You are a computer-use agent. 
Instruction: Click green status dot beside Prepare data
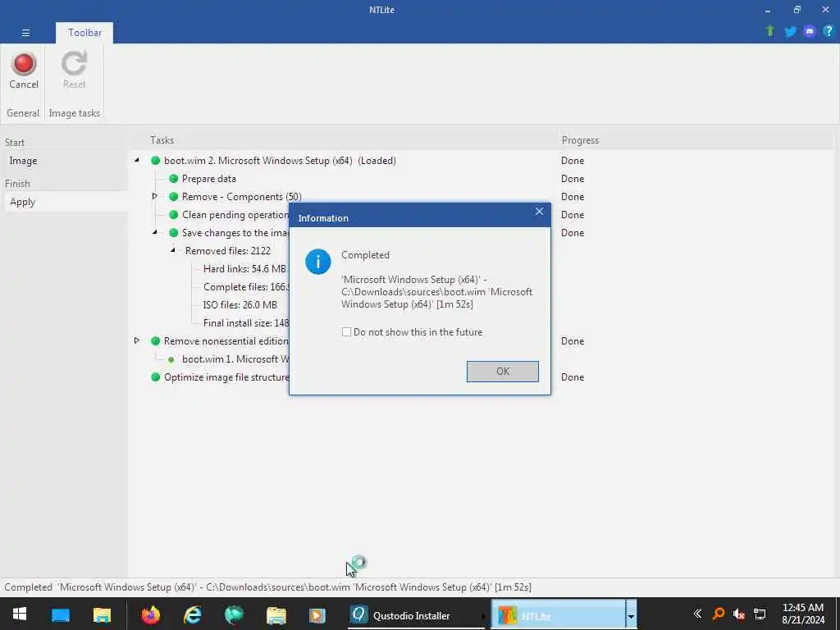[174, 179]
